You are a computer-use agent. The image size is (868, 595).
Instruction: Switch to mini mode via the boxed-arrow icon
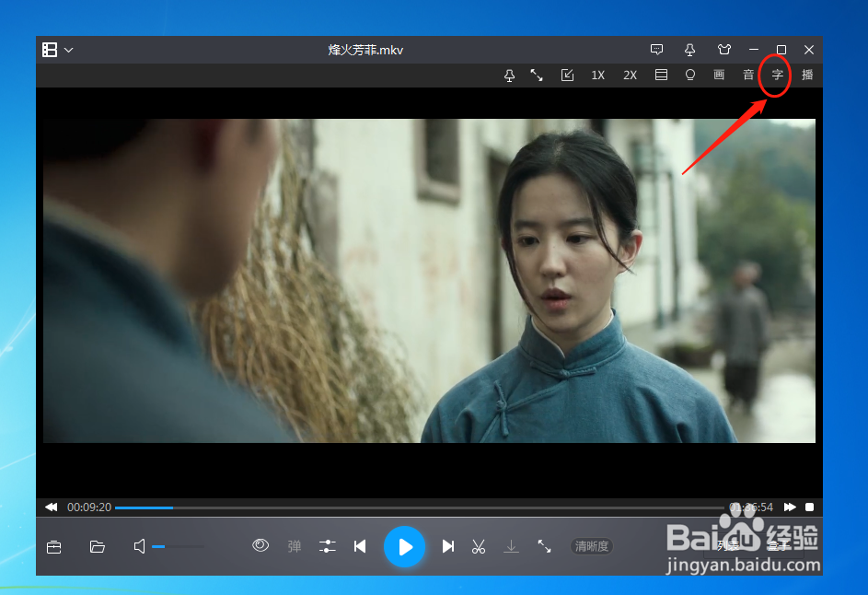click(x=567, y=75)
